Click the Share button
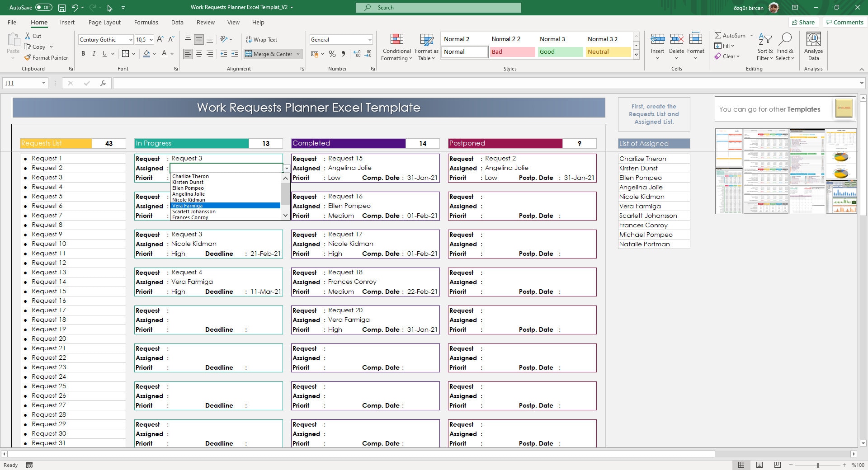The width and height of the screenshot is (868, 470). pos(804,22)
